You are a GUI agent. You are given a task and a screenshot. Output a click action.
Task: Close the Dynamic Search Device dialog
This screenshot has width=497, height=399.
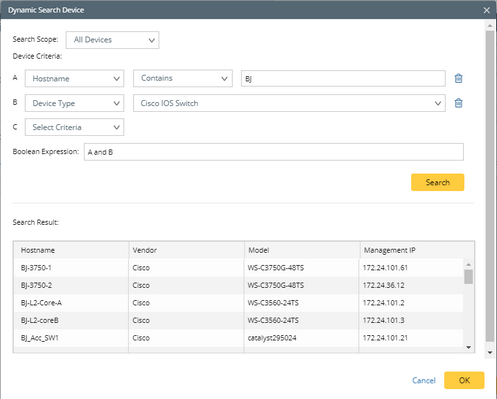coord(487,10)
